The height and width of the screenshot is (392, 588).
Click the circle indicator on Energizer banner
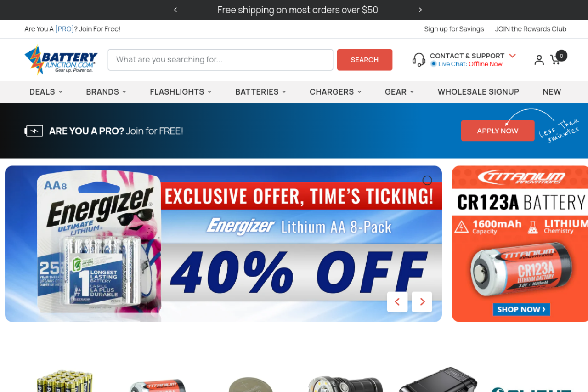coord(427,180)
